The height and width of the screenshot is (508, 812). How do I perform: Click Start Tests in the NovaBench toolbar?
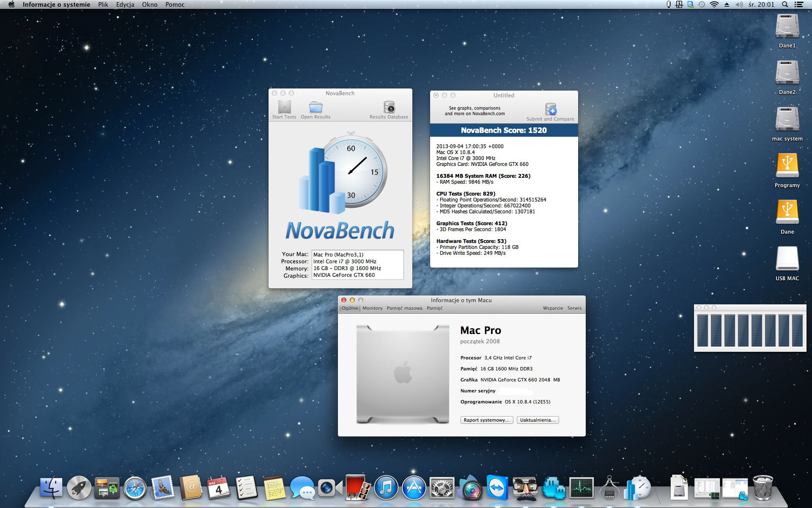point(284,110)
